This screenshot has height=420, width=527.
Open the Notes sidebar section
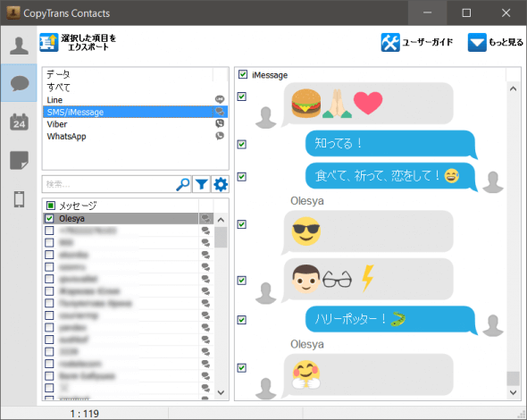click(x=19, y=160)
